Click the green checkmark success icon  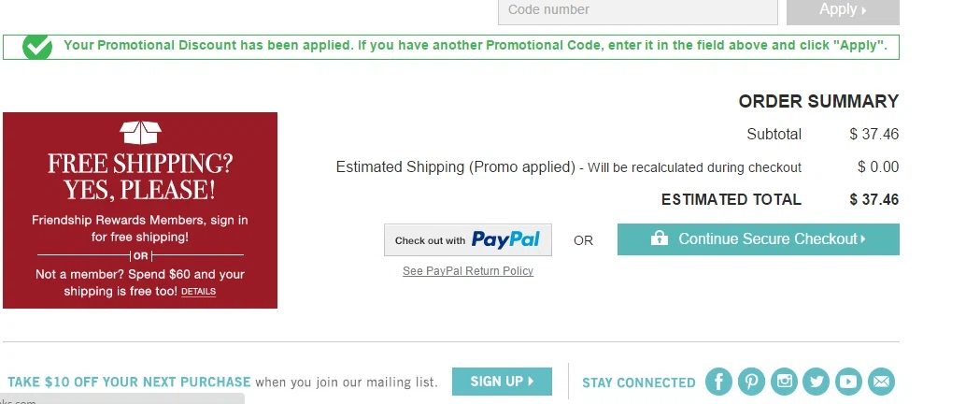(x=37, y=47)
